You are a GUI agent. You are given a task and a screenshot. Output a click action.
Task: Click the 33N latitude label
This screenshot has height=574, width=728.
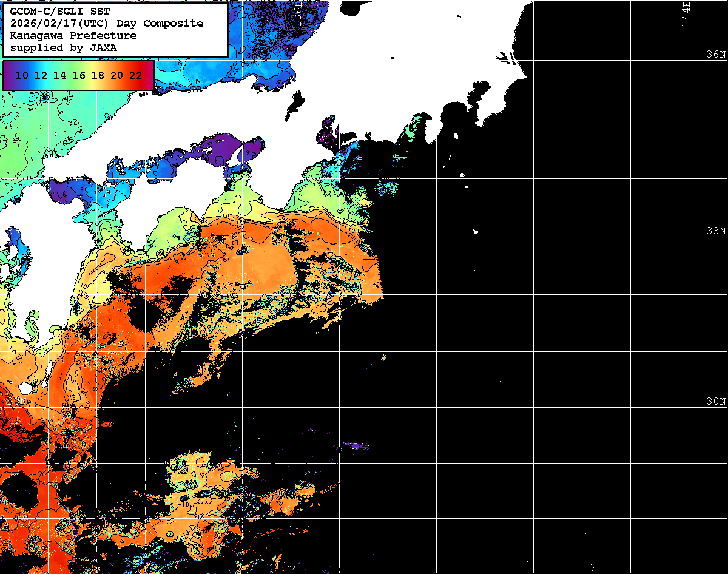coord(716,231)
